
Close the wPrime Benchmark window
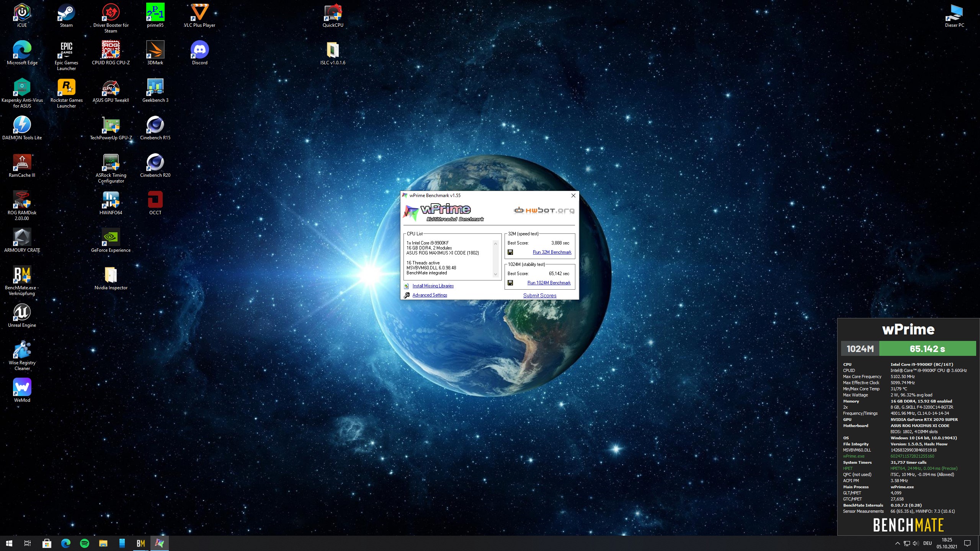(573, 196)
